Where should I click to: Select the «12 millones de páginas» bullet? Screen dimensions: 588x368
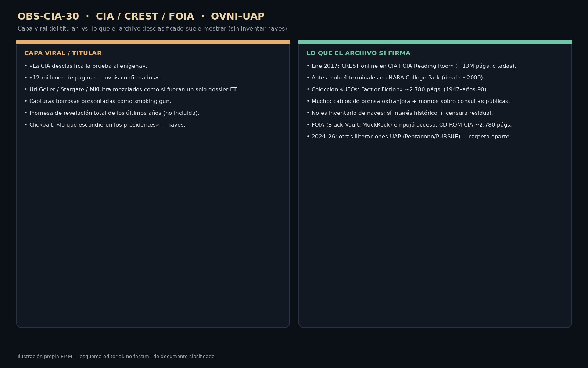[x=92, y=78]
